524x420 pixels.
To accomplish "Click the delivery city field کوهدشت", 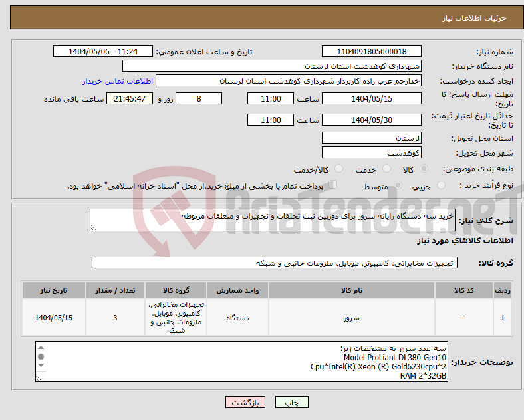I will [x=371, y=153].
